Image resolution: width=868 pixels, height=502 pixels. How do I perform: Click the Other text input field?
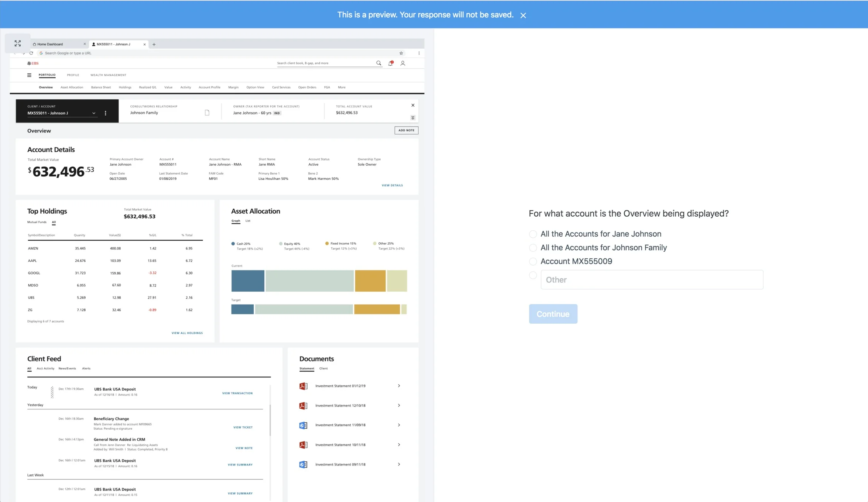coord(652,280)
